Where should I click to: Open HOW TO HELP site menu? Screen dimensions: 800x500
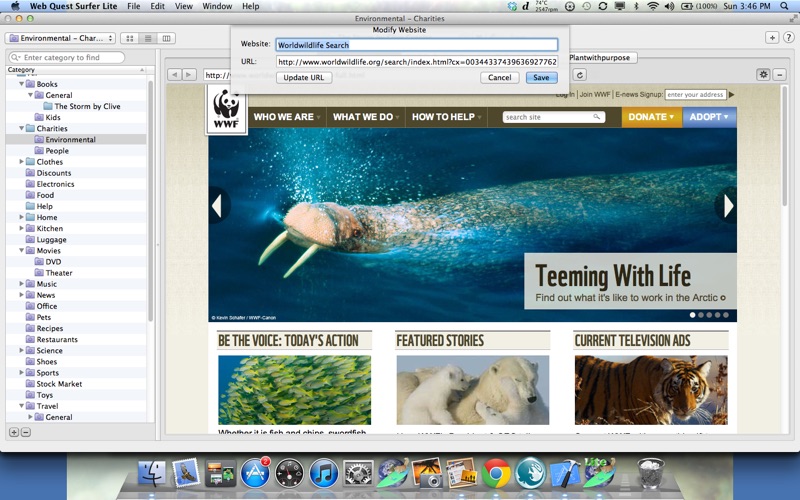(446, 117)
